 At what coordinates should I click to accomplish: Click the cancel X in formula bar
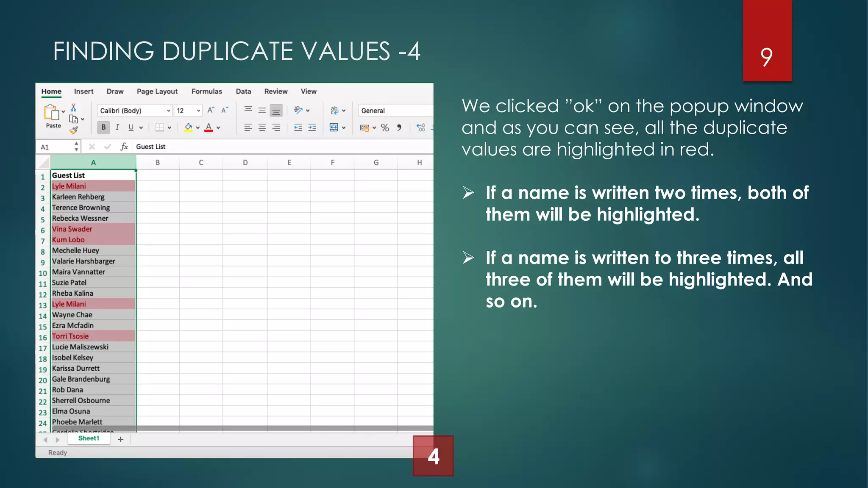coord(92,147)
